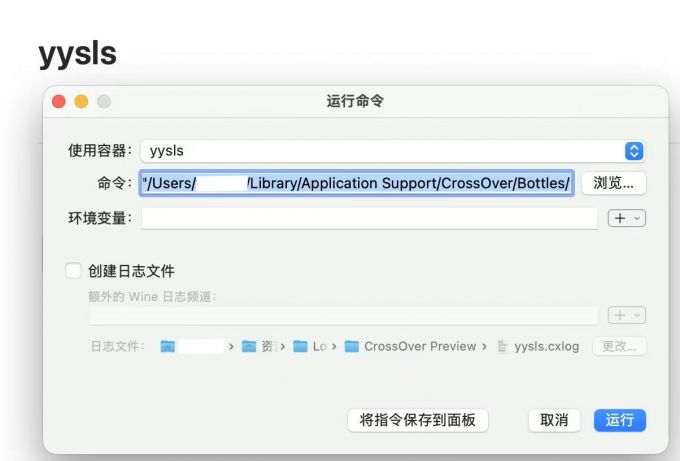Click the 浏览... browse button
Screen dimensions: 680x461
coord(614,183)
